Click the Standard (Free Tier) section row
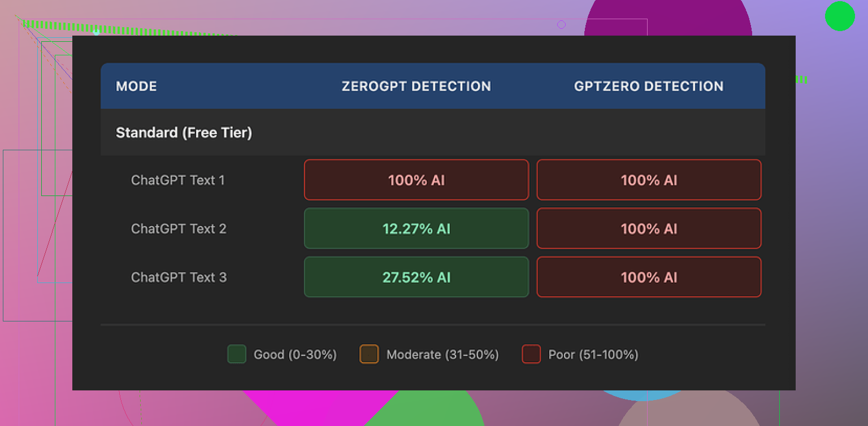The width and height of the screenshot is (868, 426). tap(184, 133)
